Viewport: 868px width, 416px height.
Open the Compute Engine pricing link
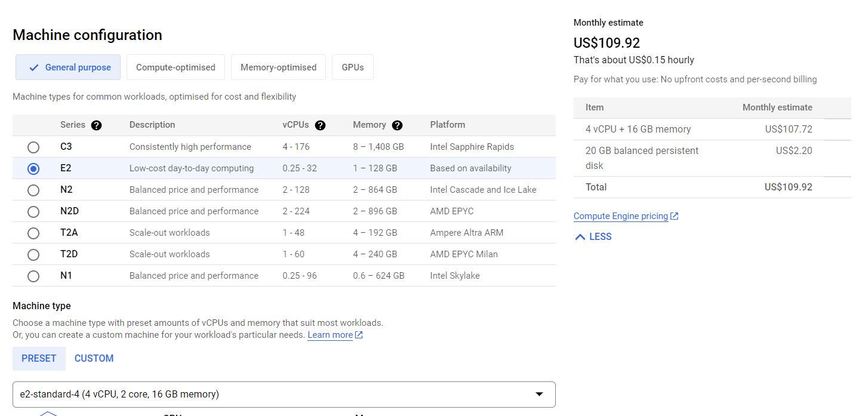click(620, 216)
